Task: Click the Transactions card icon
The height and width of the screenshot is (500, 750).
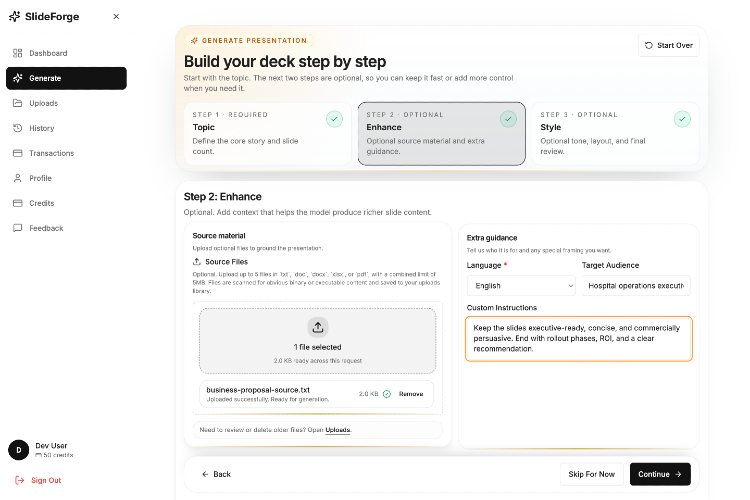Action: point(18,153)
